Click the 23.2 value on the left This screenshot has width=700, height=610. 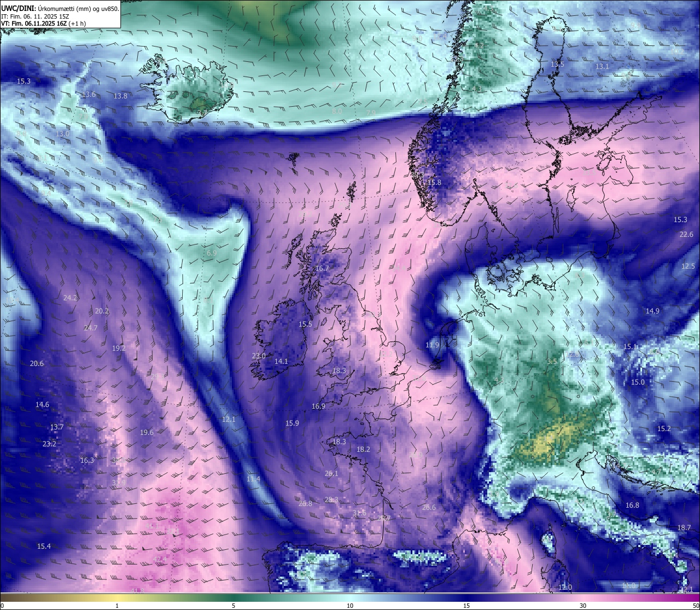(x=49, y=444)
